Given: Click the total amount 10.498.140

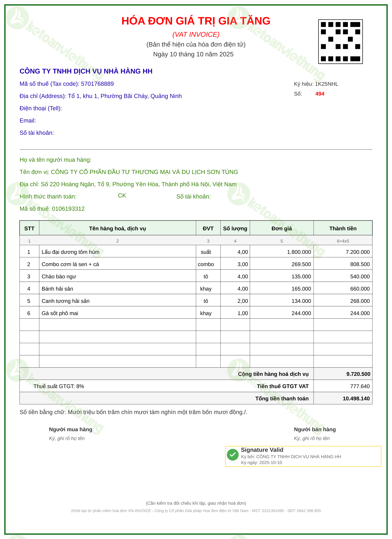Looking at the screenshot, I should pos(356,399).
